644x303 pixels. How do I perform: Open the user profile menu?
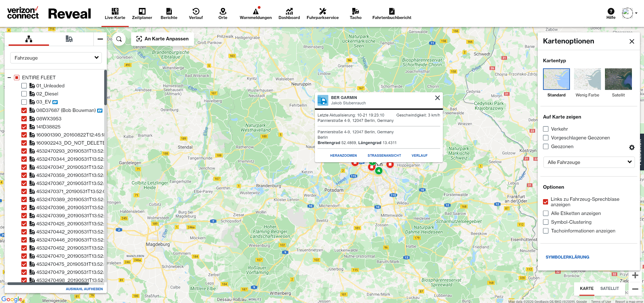pyautogui.click(x=630, y=13)
